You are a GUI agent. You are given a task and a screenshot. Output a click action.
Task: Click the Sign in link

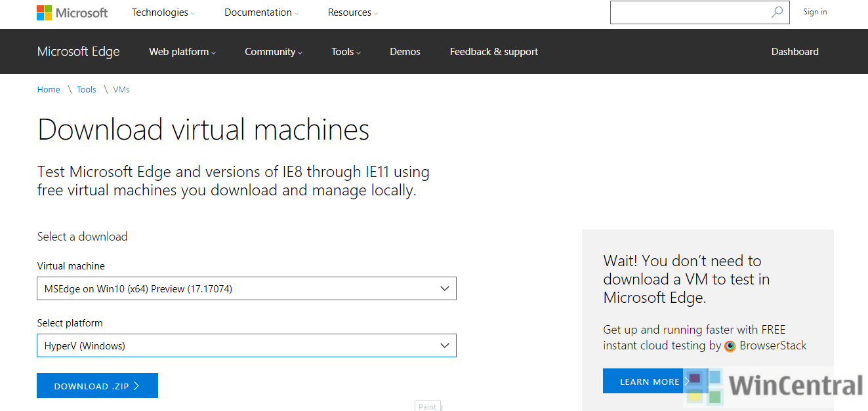point(814,12)
